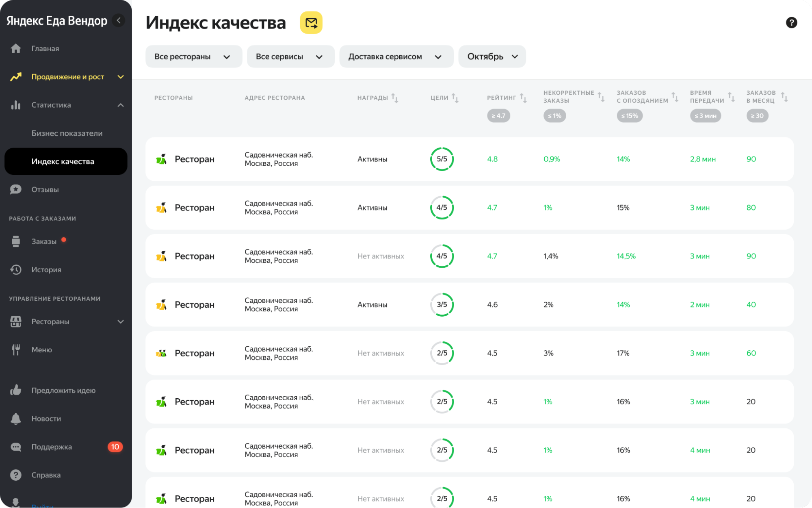
Task: Click the 5/5 goals progress ring
Action: pos(442,159)
